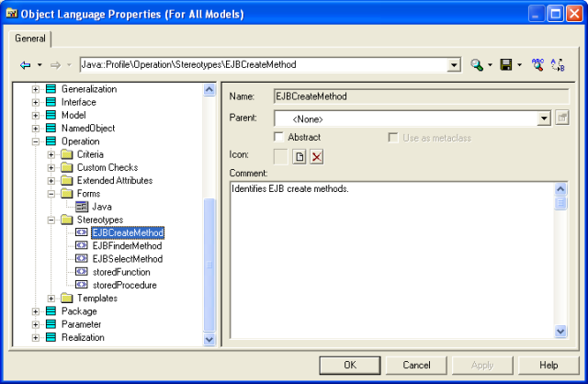Click the A-to-B replace icon
Image resolution: width=588 pixels, height=384 pixels.
tap(558, 65)
